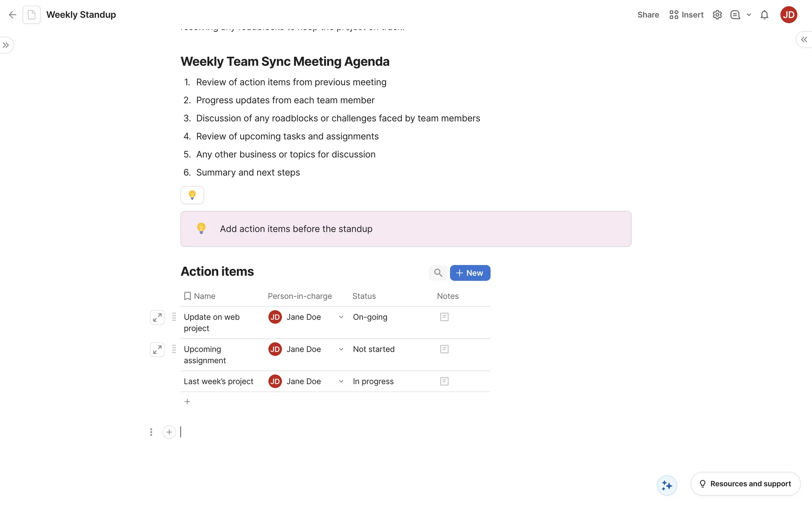Open person dropdown for 'Upcoming assignment'

tap(341, 349)
